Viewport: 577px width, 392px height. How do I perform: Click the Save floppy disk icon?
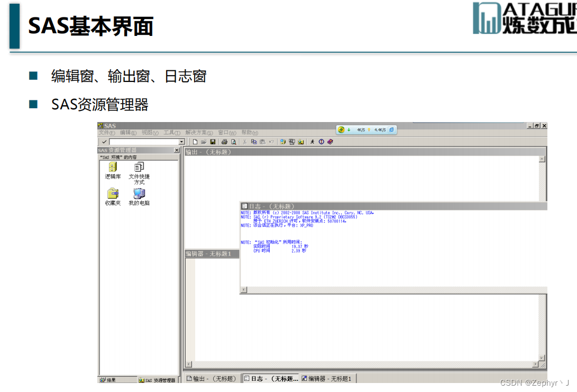(x=213, y=142)
